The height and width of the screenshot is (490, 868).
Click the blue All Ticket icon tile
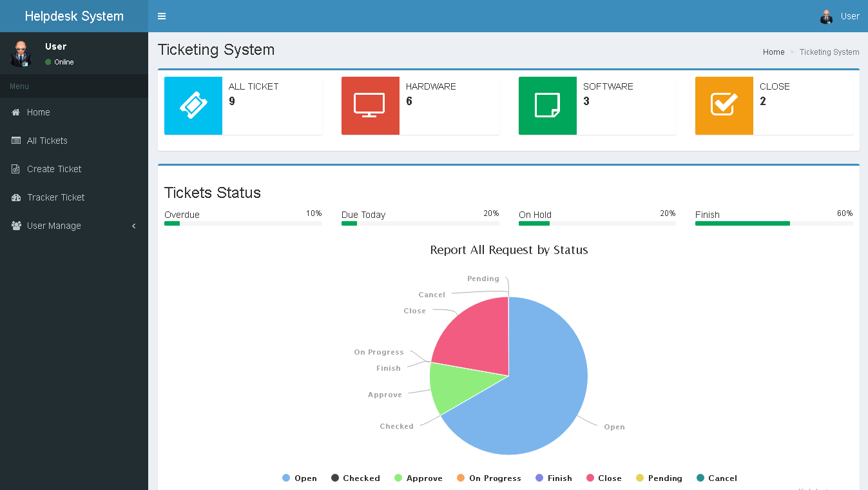click(193, 106)
